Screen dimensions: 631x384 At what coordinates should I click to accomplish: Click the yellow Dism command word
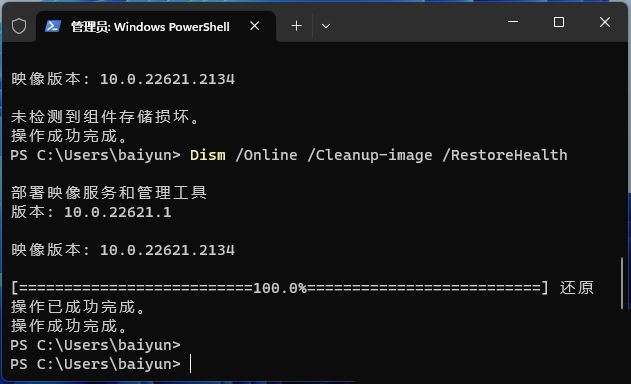tap(208, 155)
